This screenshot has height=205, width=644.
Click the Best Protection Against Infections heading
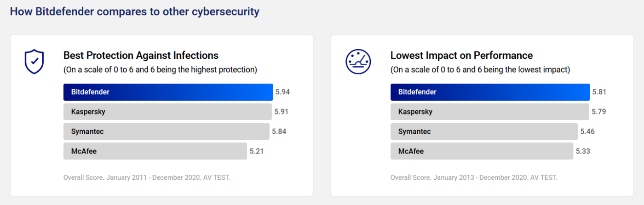(x=141, y=56)
